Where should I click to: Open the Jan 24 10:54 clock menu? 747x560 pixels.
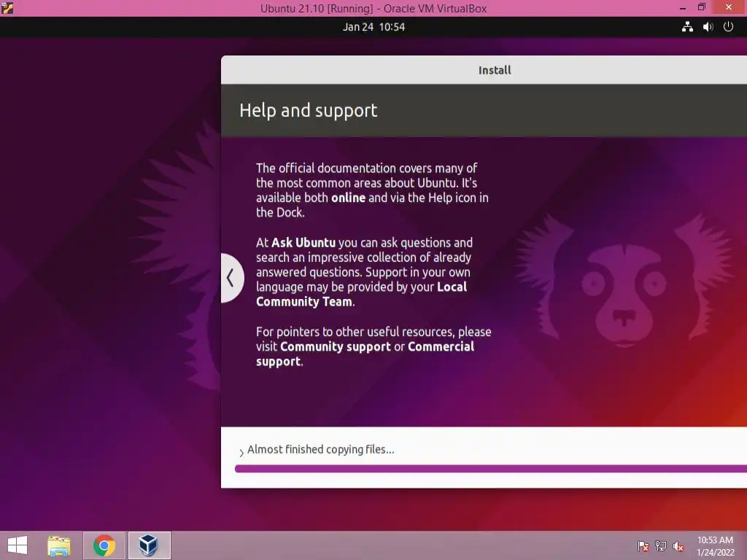(374, 27)
